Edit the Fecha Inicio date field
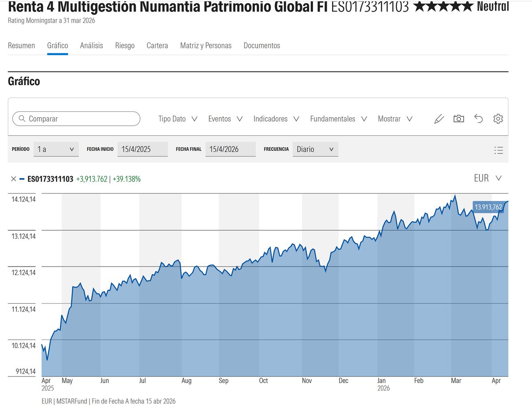 [142, 149]
